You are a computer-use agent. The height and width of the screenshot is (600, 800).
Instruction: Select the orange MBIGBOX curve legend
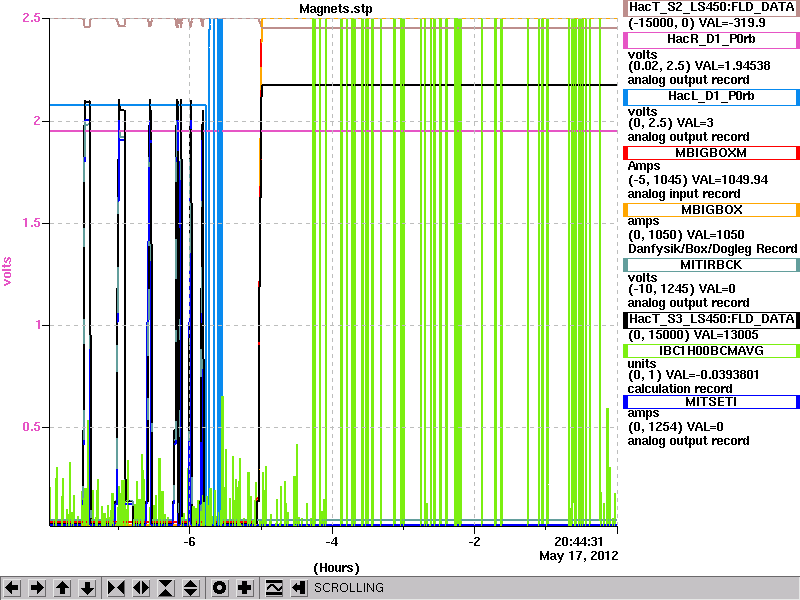coord(711,210)
